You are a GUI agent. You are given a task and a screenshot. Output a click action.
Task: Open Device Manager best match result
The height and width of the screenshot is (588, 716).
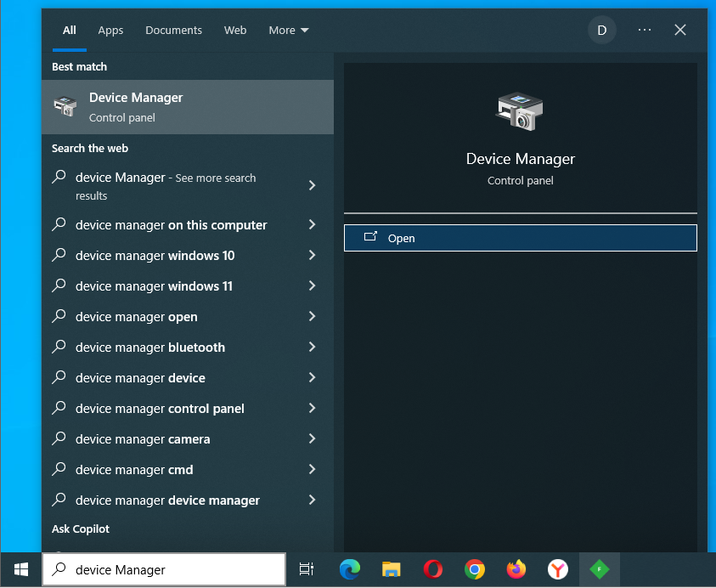(x=187, y=107)
